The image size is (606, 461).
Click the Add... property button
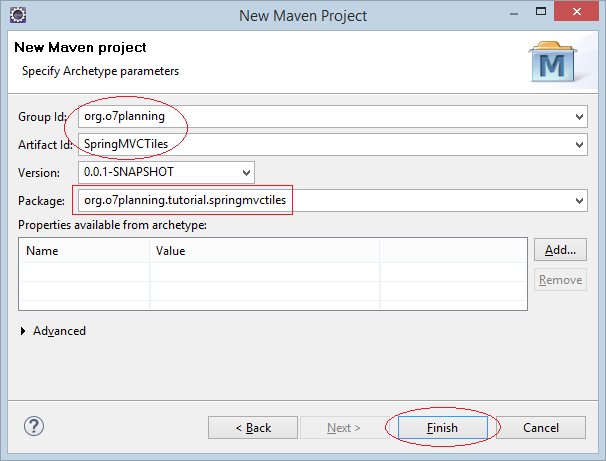(x=560, y=250)
